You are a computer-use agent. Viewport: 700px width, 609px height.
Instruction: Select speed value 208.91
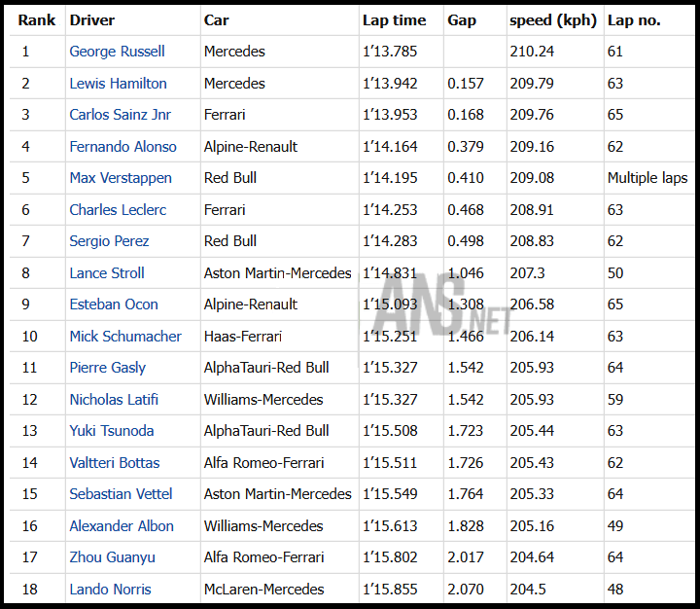click(532, 209)
